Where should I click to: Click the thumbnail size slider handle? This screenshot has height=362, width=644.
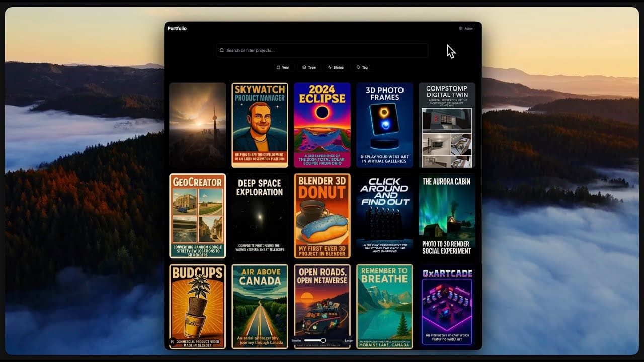[323, 340]
